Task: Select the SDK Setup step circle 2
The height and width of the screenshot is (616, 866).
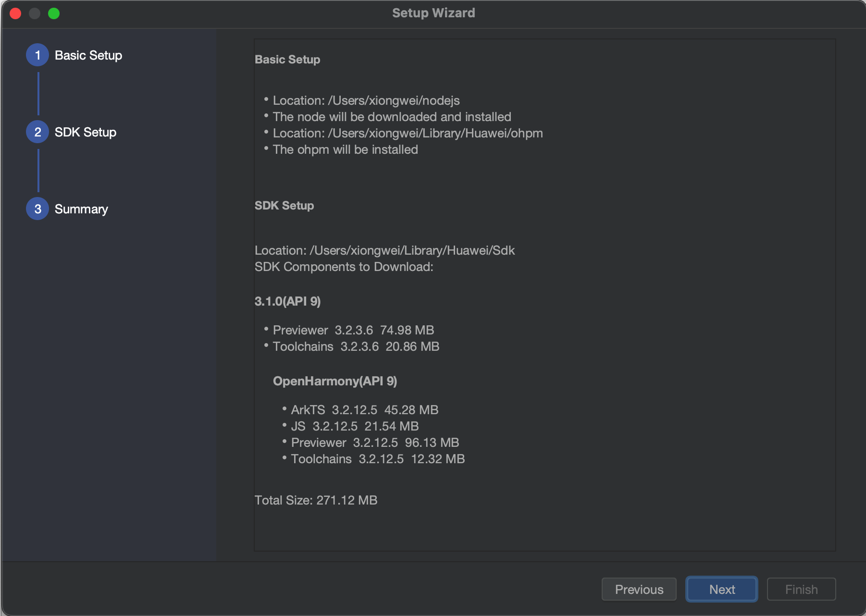Action: (x=37, y=132)
